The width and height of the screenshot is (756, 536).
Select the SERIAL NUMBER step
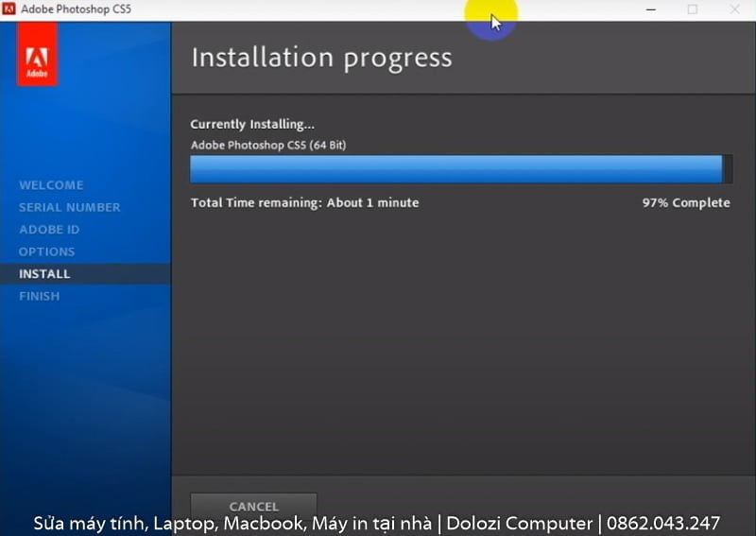69,207
